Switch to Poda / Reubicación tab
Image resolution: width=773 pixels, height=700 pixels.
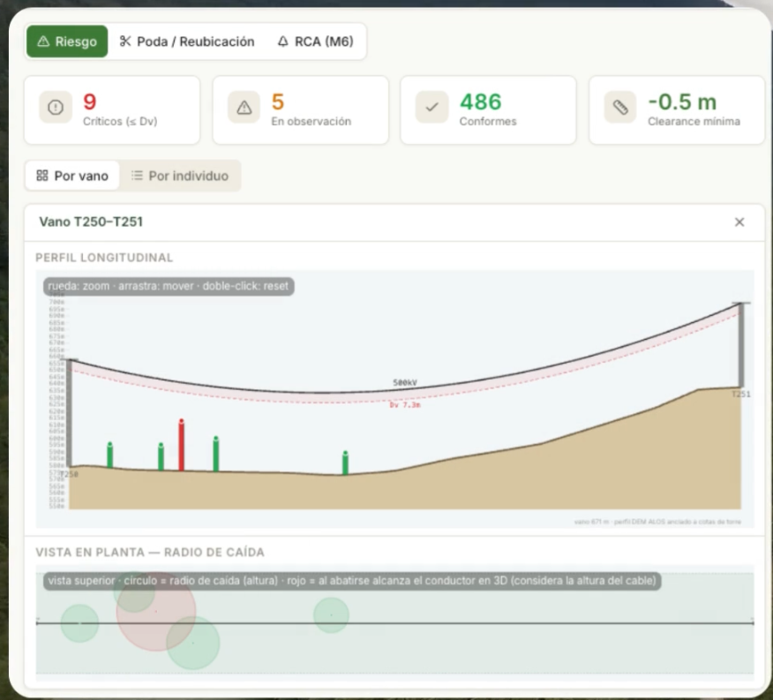pyautogui.click(x=187, y=41)
